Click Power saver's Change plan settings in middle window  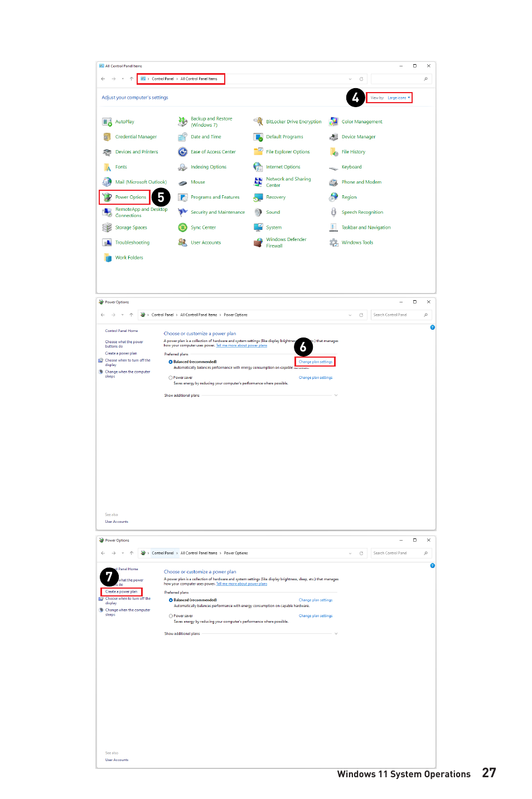click(x=316, y=378)
